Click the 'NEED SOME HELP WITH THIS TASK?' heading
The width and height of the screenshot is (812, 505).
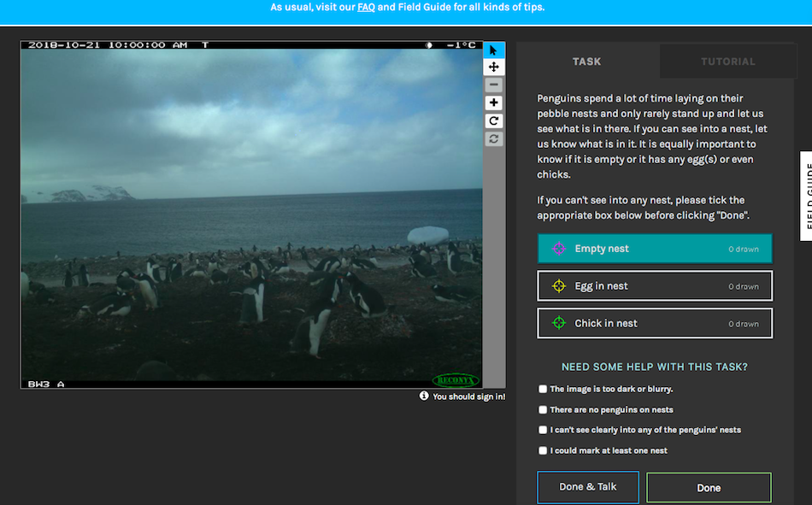[655, 367]
